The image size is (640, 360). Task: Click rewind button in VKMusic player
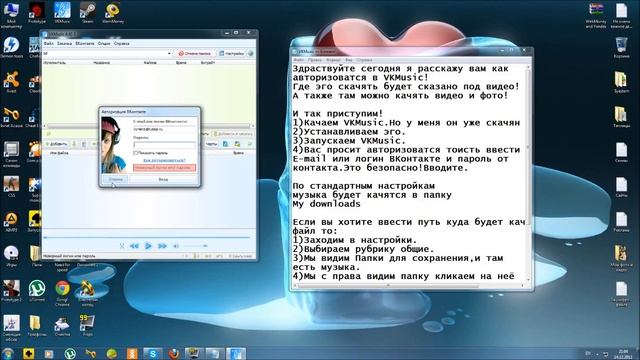tap(134, 246)
